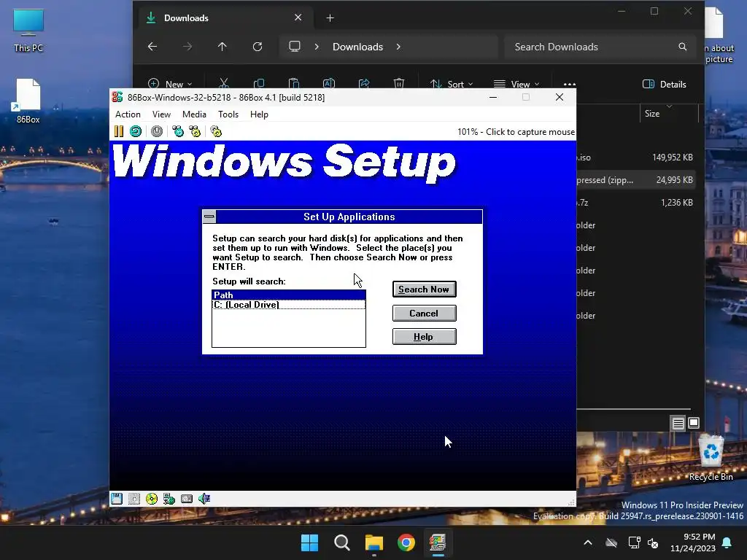This screenshot has width=747, height=560.
Task: Switch explorer to details list view icon
Action: [x=678, y=423]
